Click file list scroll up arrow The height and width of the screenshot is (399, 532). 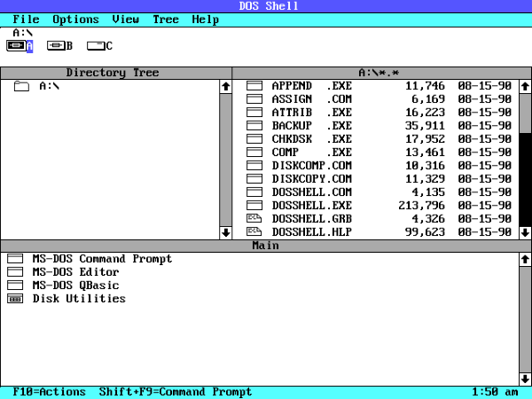[x=525, y=86]
